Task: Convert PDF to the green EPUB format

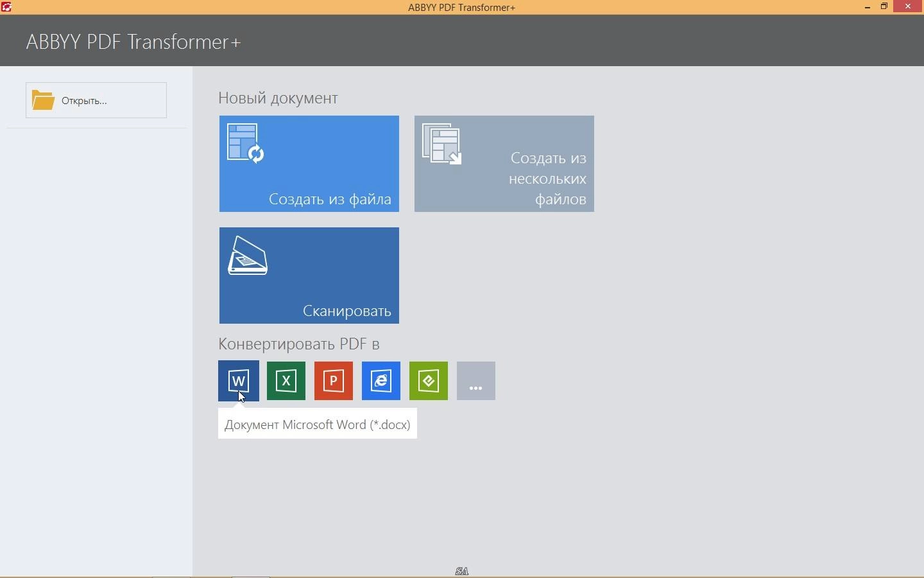Action: point(429,381)
